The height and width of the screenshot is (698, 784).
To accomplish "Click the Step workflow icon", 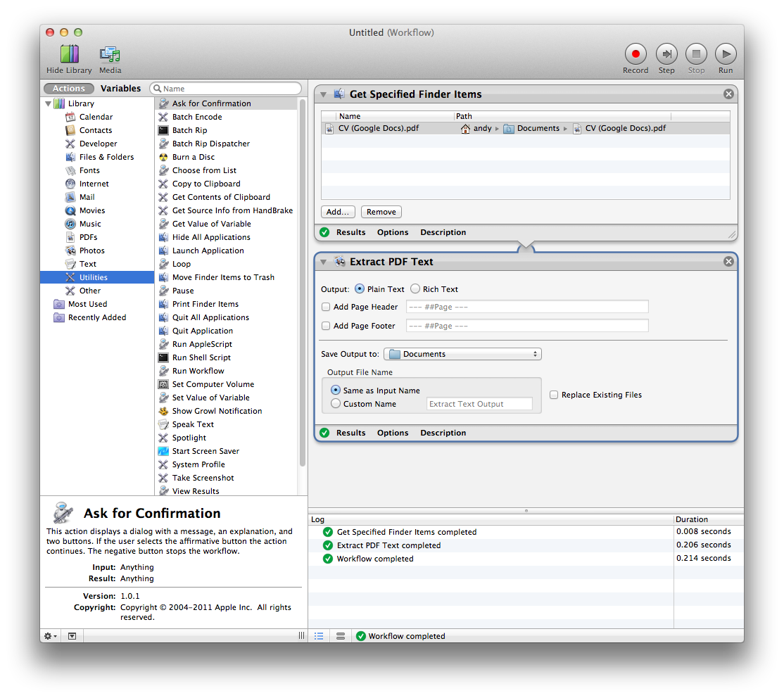I will (666, 54).
